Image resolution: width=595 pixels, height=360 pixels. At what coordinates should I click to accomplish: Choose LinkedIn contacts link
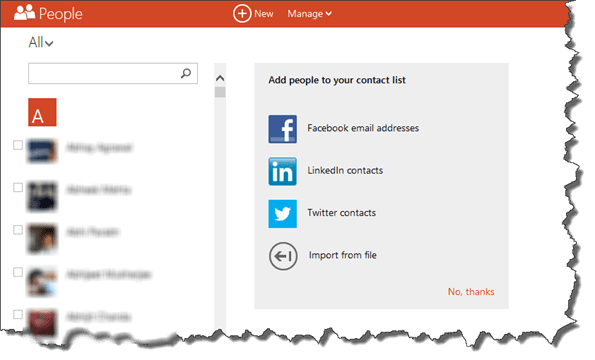[x=345, y=170]
